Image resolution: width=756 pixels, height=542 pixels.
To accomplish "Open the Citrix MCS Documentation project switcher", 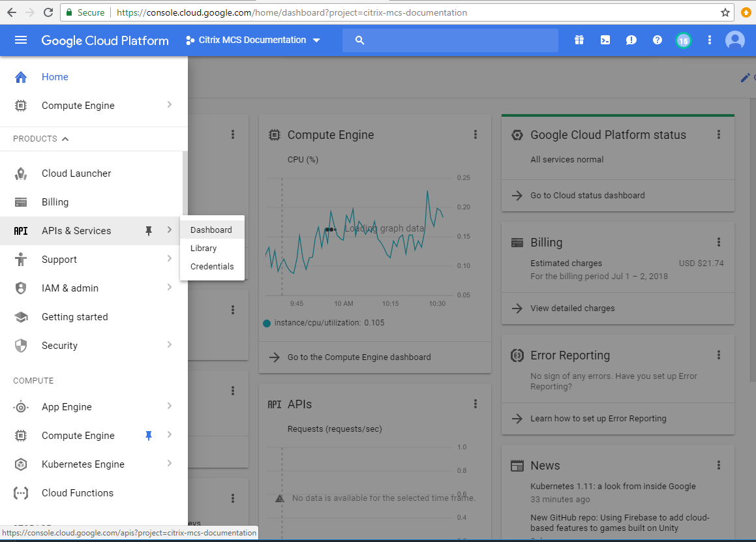I will 253,40.
